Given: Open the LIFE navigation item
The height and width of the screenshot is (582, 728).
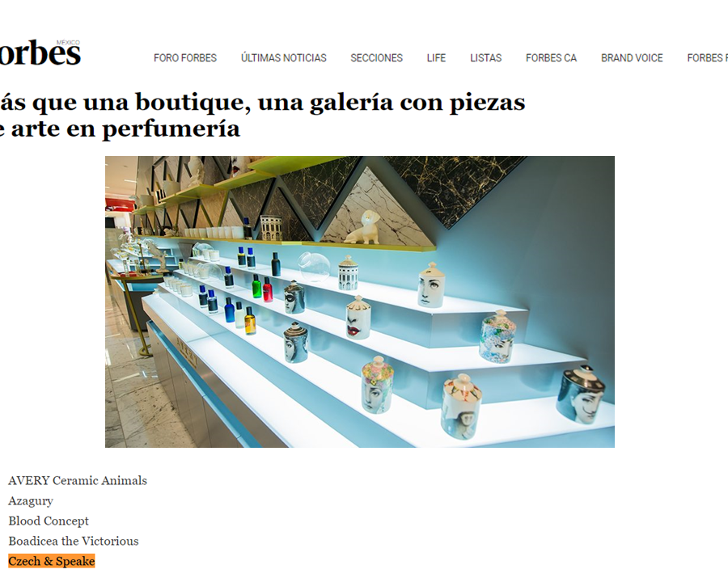Looking at the screenshot, I should click(x=437, y=58).
